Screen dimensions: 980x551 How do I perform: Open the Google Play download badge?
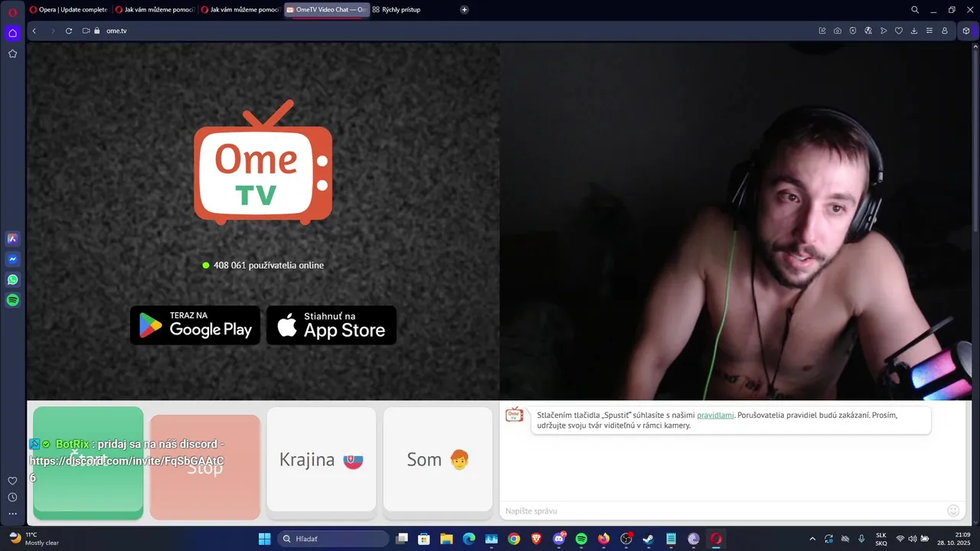(x=195, y=325)
